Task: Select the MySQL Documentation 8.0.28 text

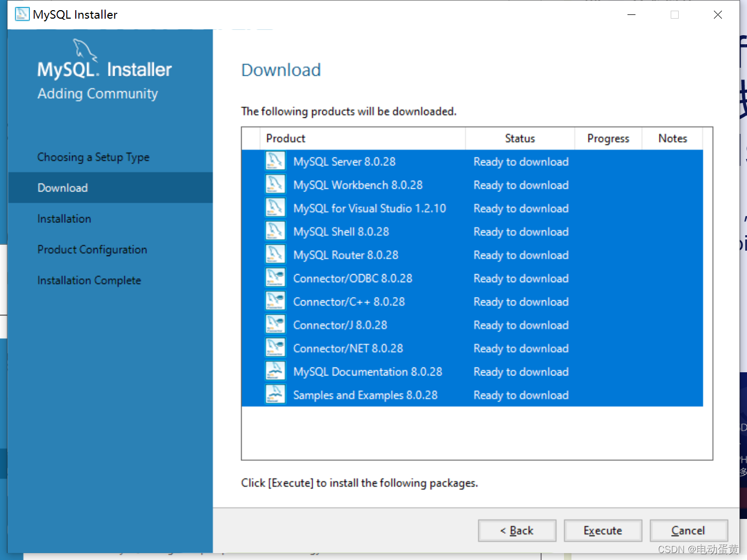Action: pyautogui.click(x=368, y=372)
